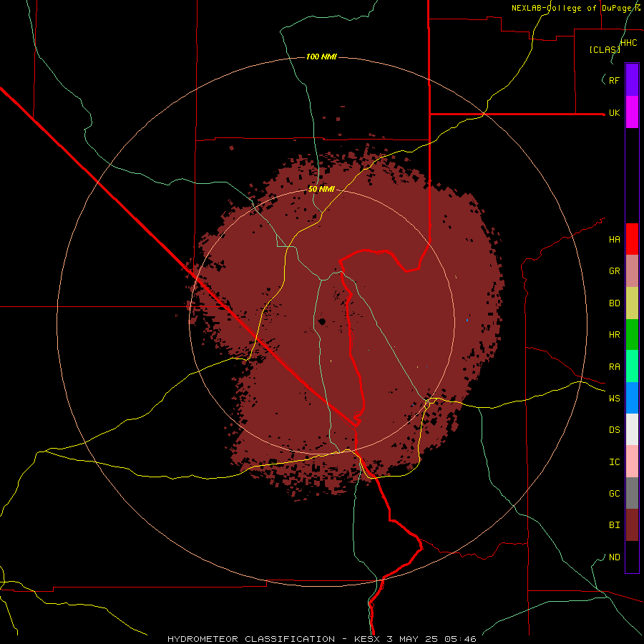Select the GR legend color block

[632, 270]
